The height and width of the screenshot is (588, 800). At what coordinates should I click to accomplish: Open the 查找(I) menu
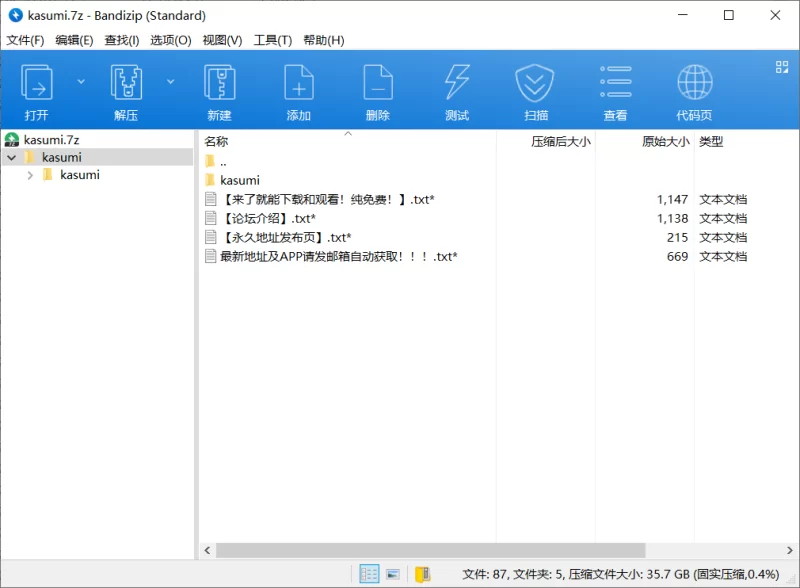pyautogui.click(x=121, y=40)
